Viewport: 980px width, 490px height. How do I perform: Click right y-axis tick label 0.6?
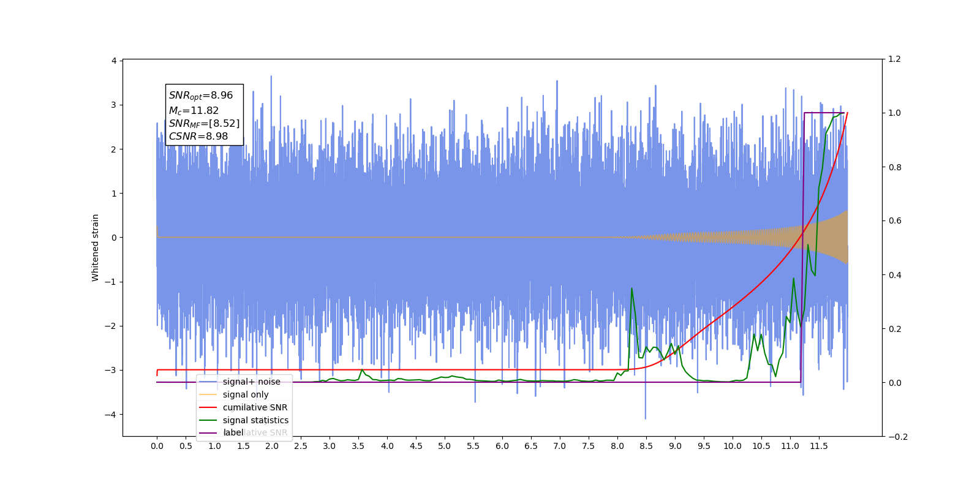[894, 221]
